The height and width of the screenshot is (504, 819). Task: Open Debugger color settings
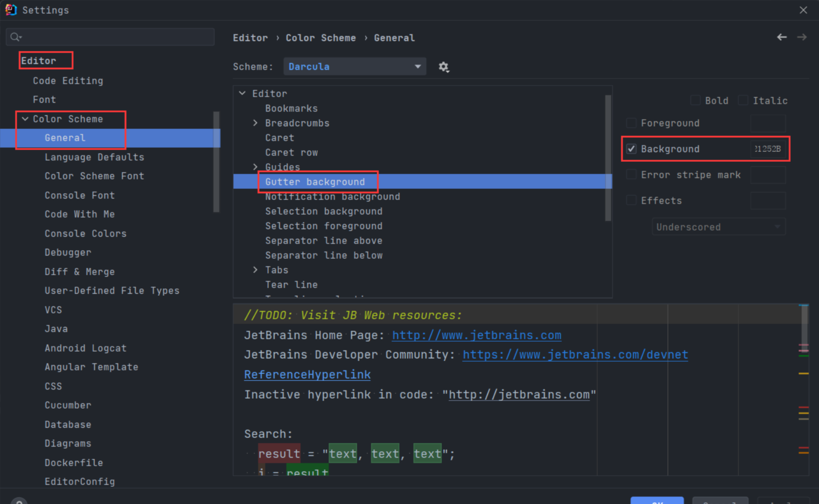click(68, 252)
